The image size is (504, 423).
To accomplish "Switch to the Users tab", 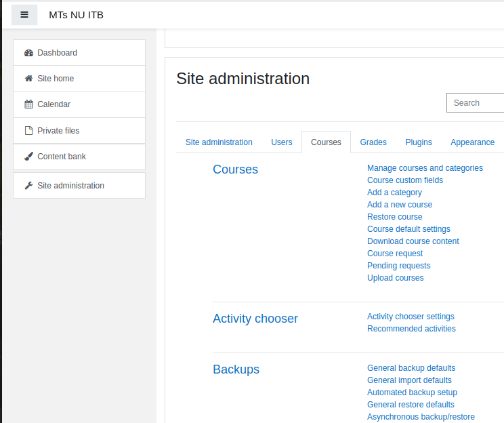I will (x=282, y=142).
